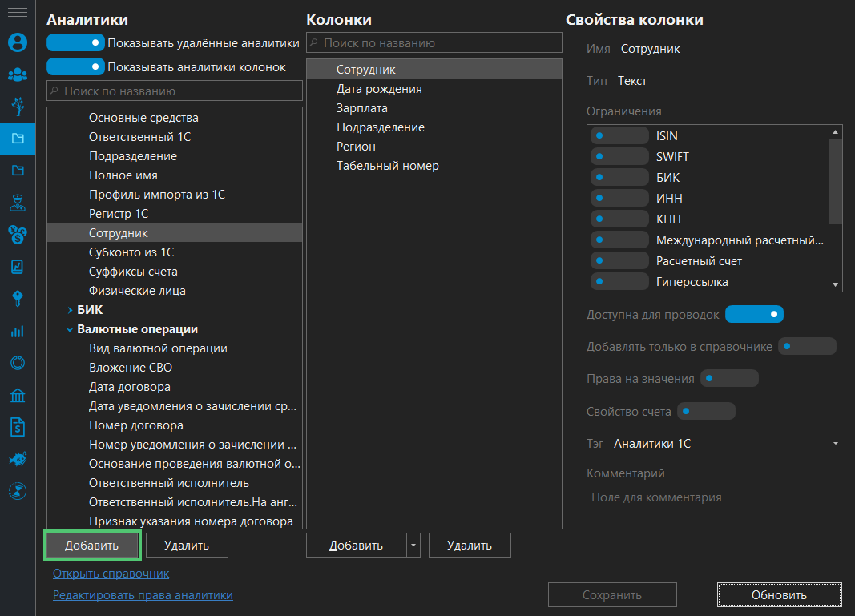Disable the Показывать удалённые аналитики toggle

75,42
